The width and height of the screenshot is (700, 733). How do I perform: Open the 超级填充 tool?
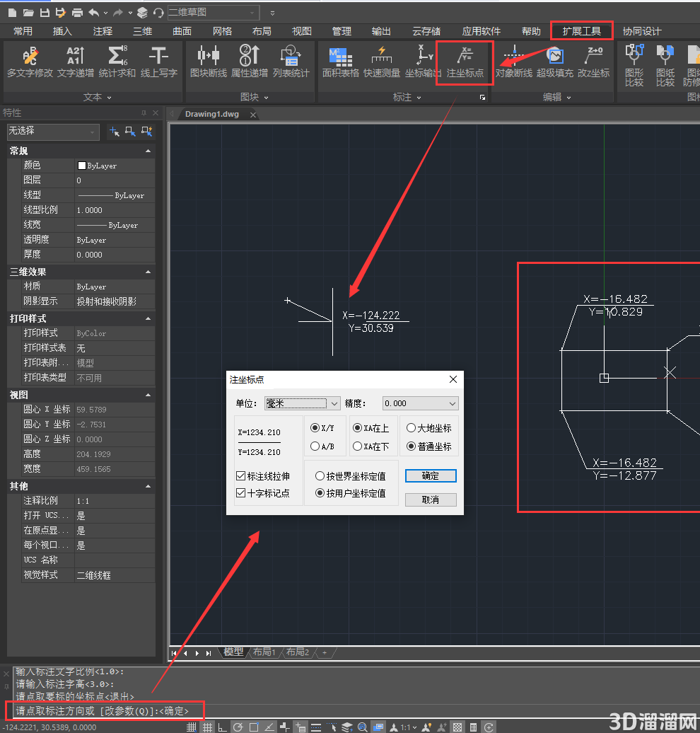pos(555,62)
